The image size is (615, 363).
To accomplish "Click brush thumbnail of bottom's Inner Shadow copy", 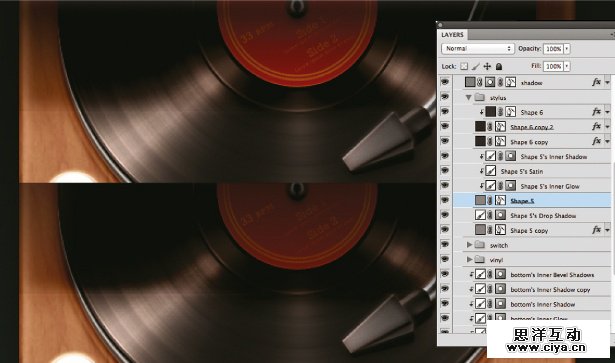I will 480,289.
